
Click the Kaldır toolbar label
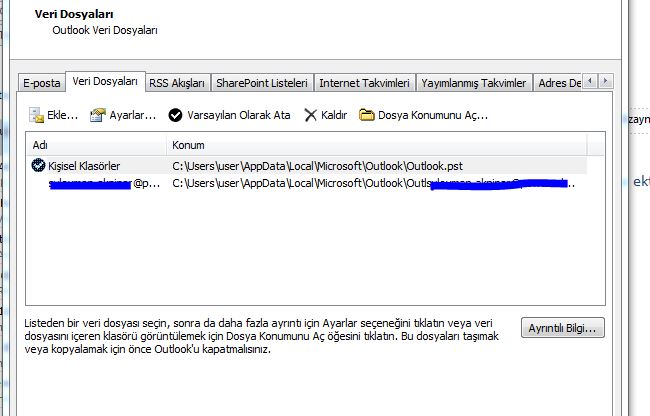click(x=334, y=115)
